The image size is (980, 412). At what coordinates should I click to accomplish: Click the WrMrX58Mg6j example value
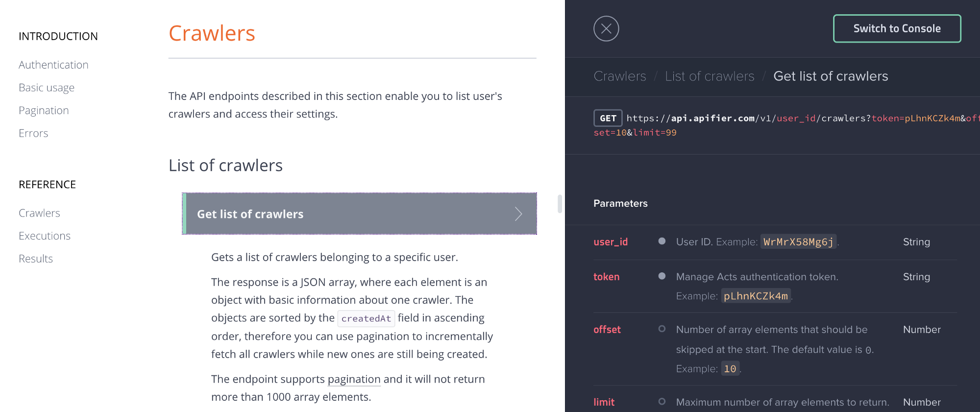pyautogui.click(x=798, y=242)
